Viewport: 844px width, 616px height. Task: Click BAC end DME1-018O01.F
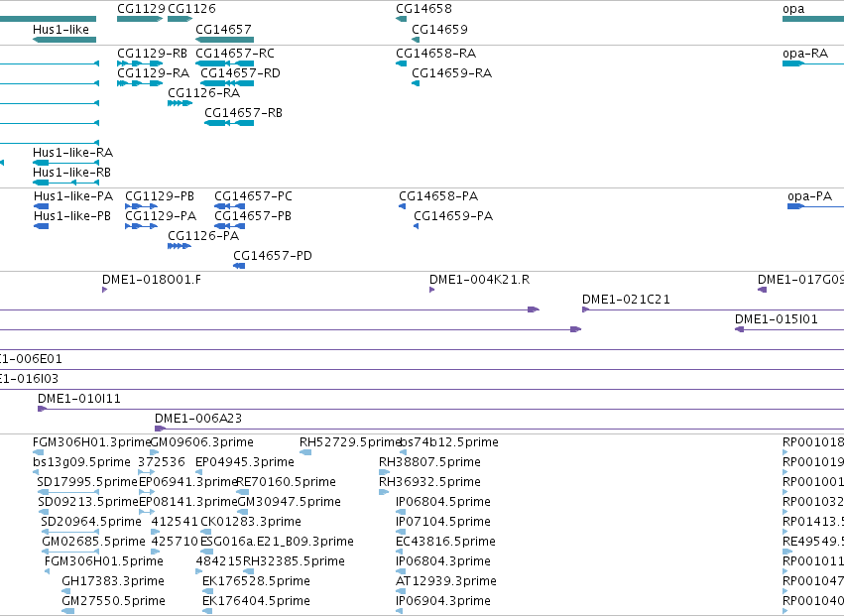coord(152,280)
